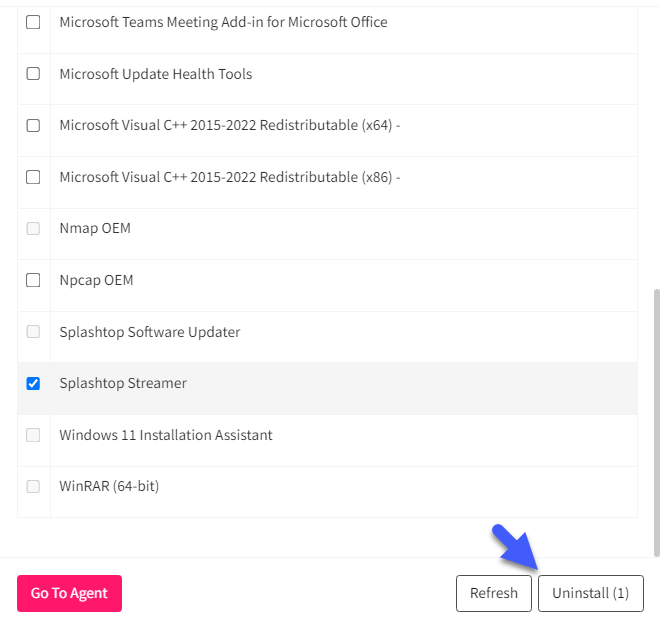Tick the WinRAR (64-bit) checkbox
The image size is (660, 628).
(x=33, y=487)
